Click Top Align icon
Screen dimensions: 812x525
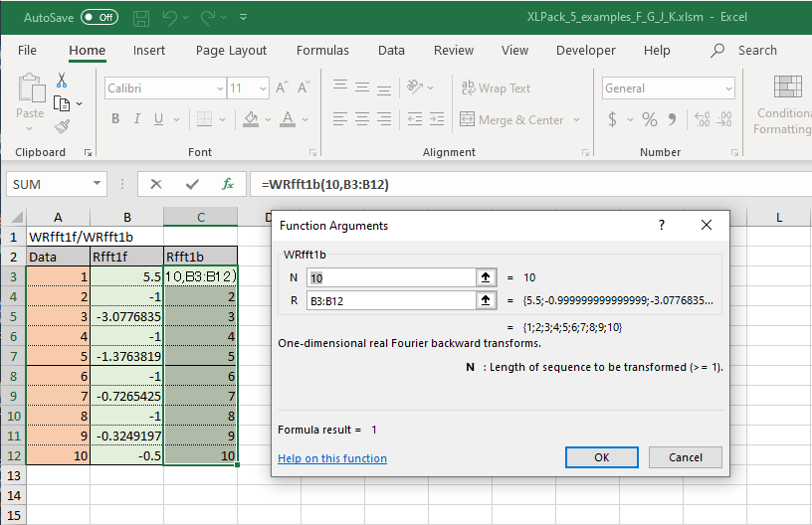click(340, 87)
